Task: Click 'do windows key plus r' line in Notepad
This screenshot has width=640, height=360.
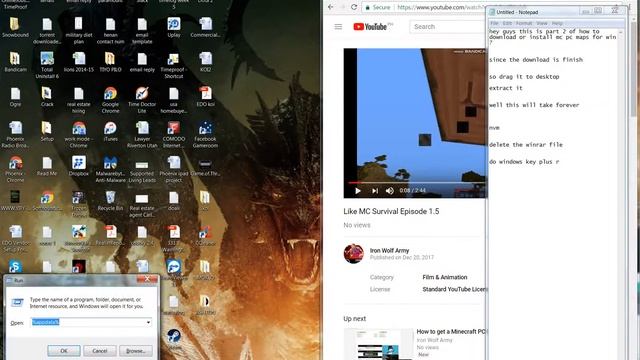Action: (x=524, y=162)
